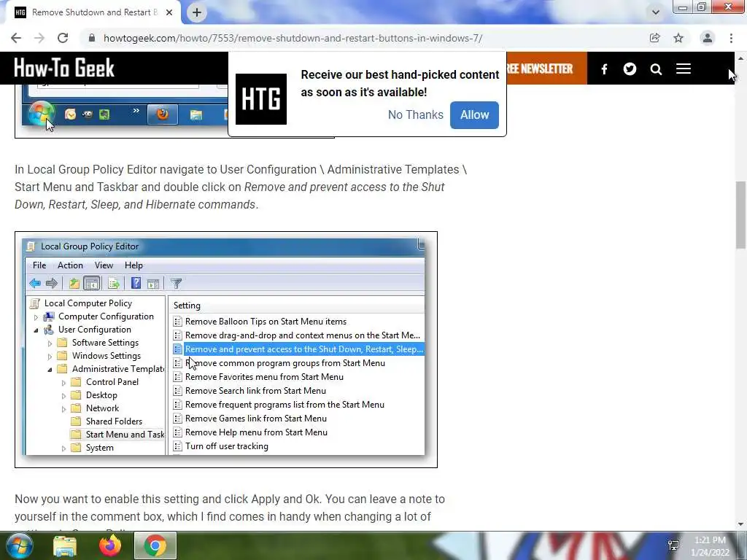
Task: Click the taskbar screenshot image at top
Action: 122,111
